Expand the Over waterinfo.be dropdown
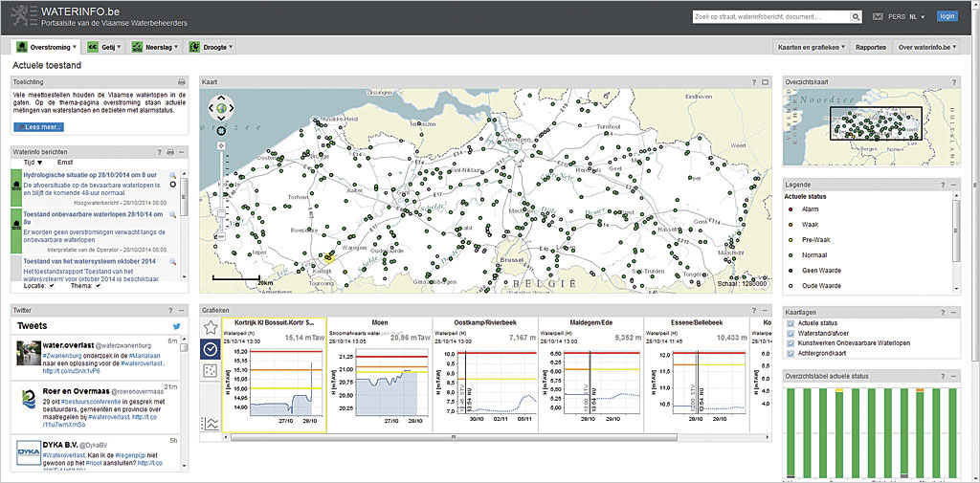The width and height of the screenshot is (980, 483). point(926,47)
